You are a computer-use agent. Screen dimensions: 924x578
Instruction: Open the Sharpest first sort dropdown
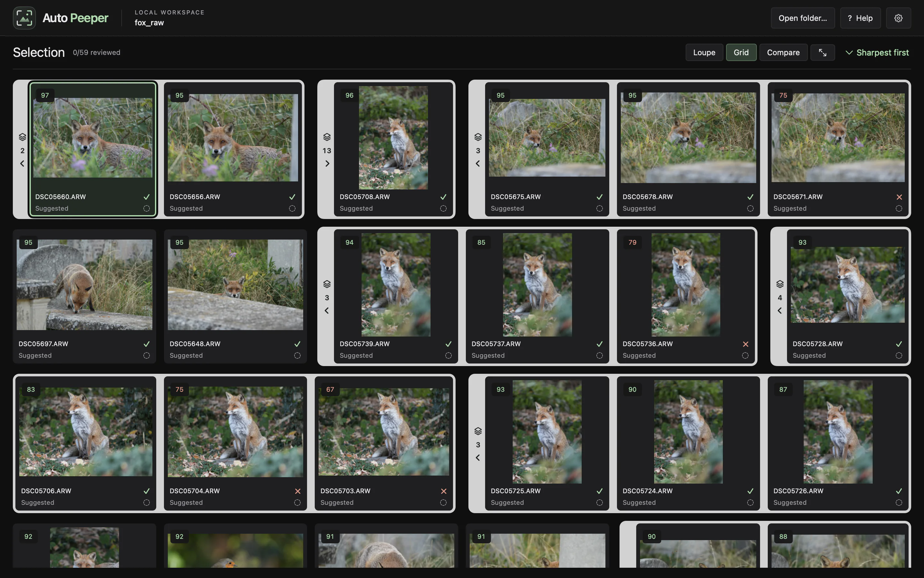877,52
